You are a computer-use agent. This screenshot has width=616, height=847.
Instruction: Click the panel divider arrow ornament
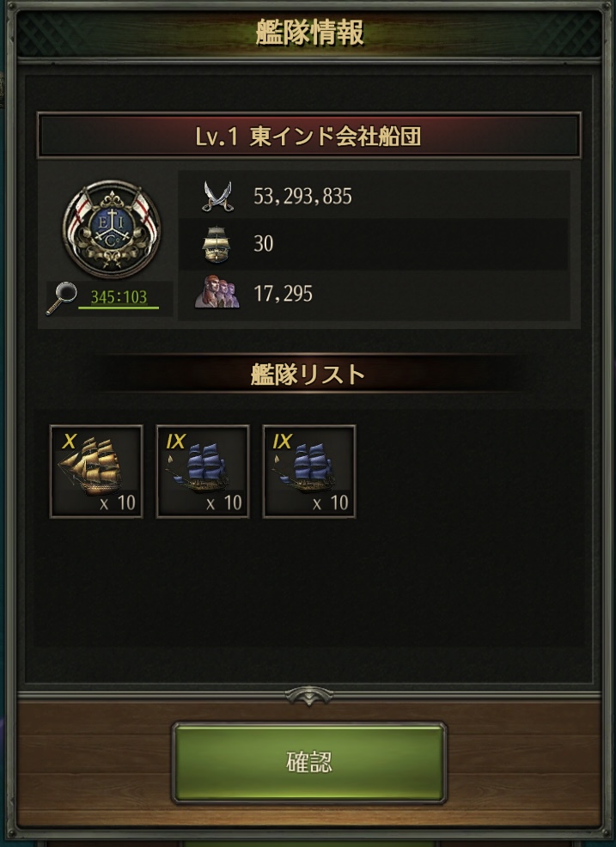[x=309, y=695]
